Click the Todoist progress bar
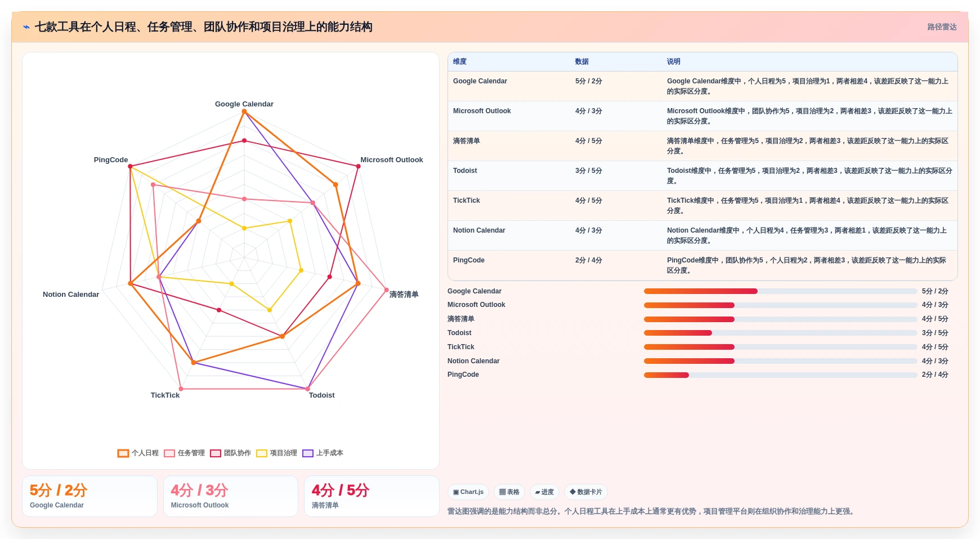Viewport: 980px width, 539px height. pos(780,333)
